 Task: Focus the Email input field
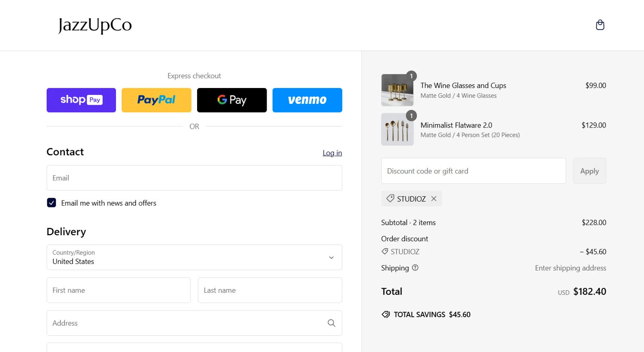[x=194, y=178]
